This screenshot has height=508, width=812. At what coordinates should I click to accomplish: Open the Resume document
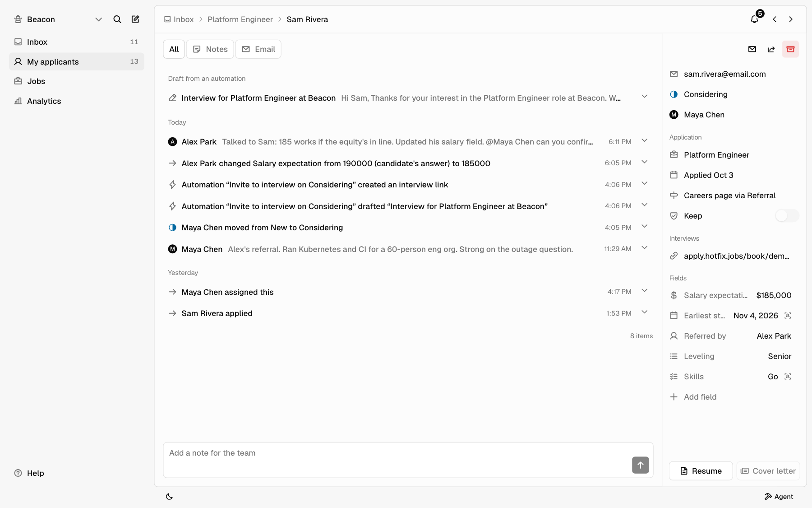coord(701,471)
